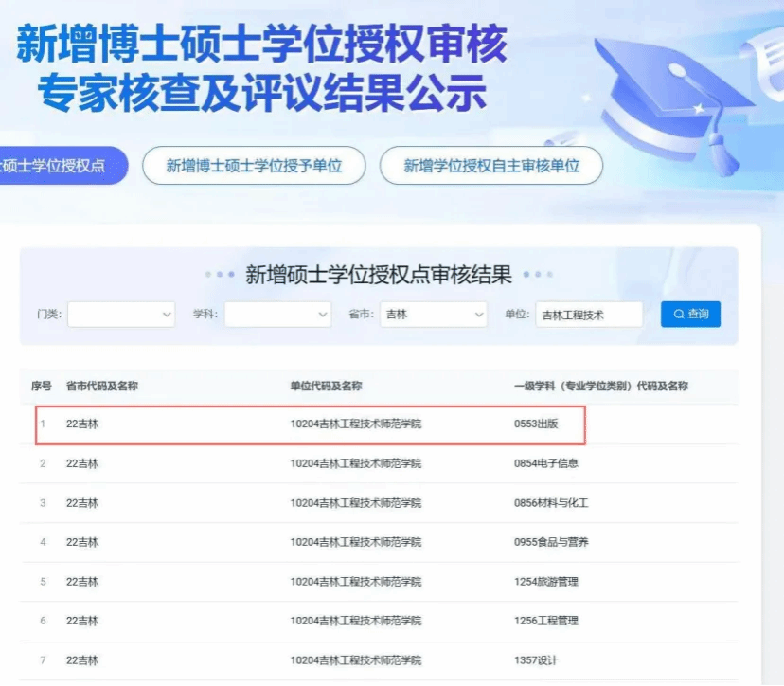Click the 1256工程管理 entry
Screen dimensions: 784x686
pos(545,621)
